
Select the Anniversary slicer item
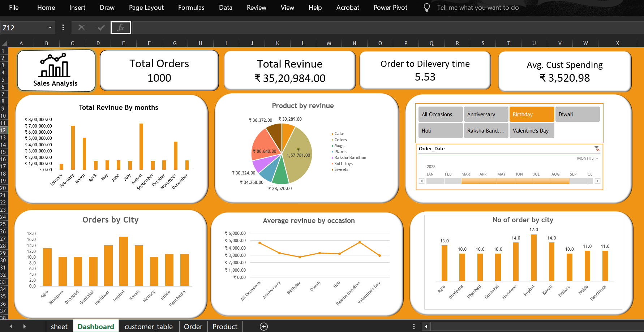486,114
